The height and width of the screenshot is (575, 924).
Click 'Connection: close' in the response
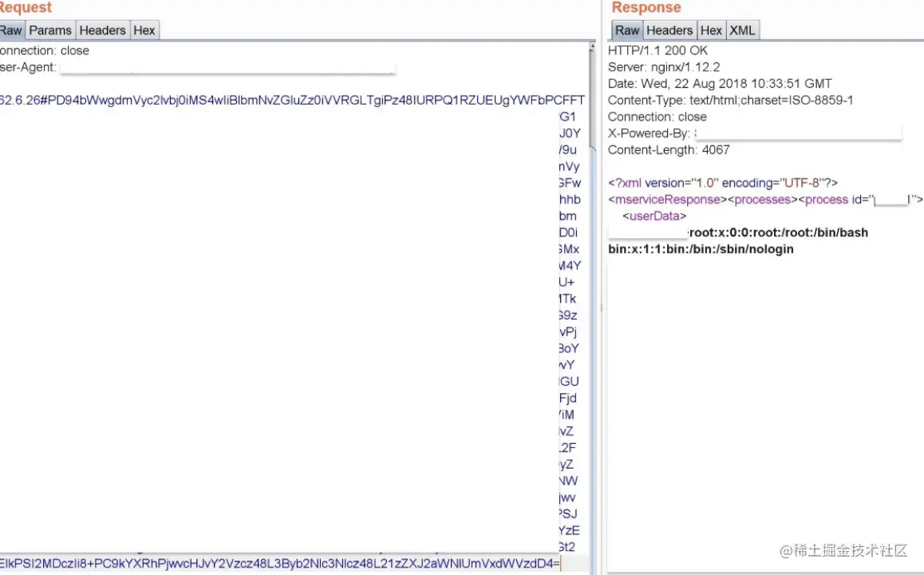click(x=657, y=117)
